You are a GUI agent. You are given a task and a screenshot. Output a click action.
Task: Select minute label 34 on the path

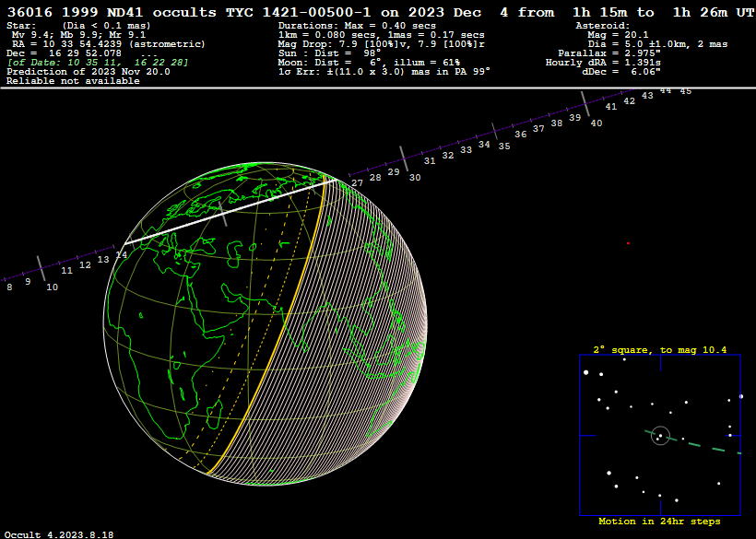(x=484, y=144)
